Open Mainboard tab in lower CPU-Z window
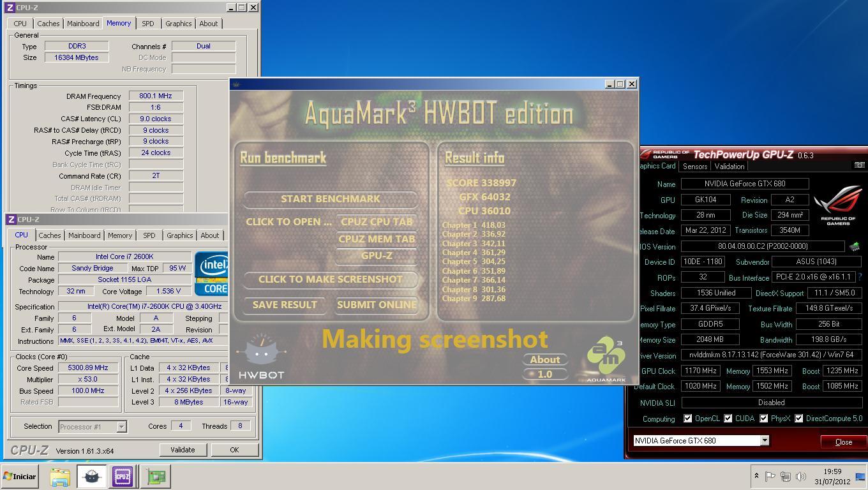This screenshot has width=868, height=490. (x=84, y=235)
